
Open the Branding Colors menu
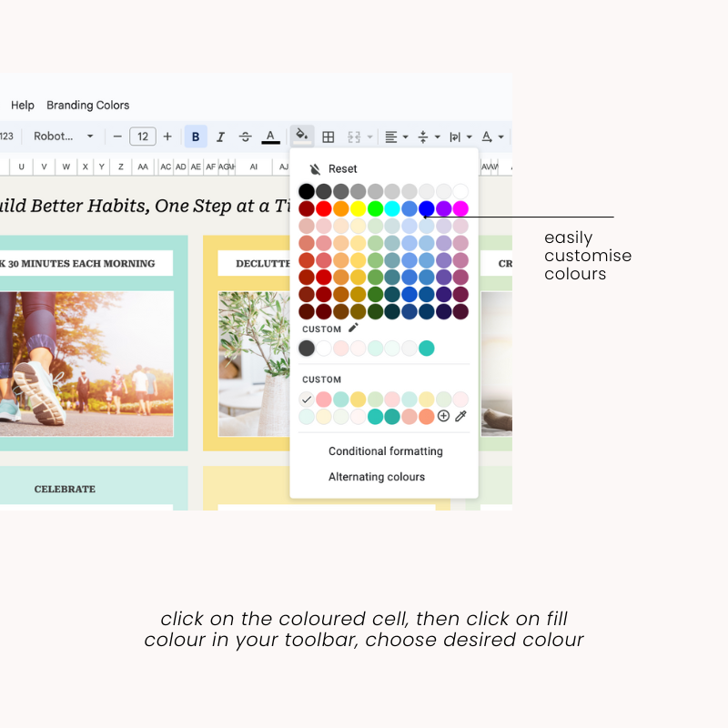tap(88, 106)
